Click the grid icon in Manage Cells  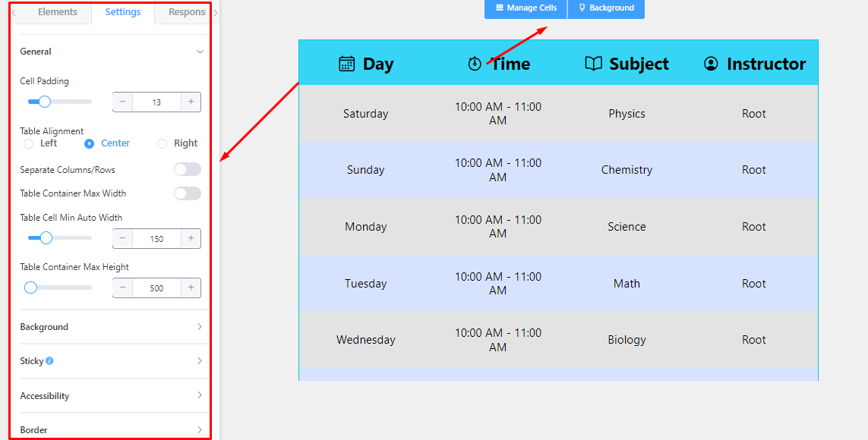coord(500,8)
